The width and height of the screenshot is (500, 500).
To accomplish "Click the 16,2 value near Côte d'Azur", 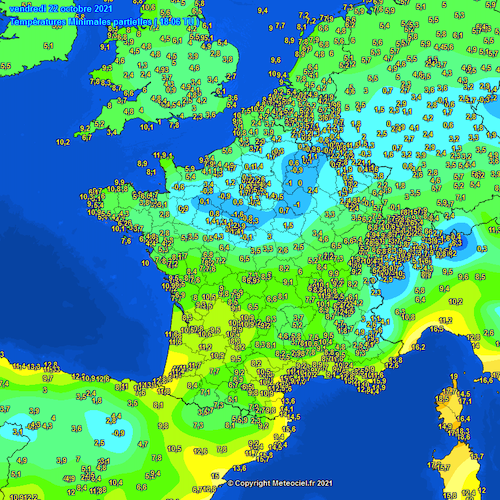I will pyautogui.click(x=418, y=347).
